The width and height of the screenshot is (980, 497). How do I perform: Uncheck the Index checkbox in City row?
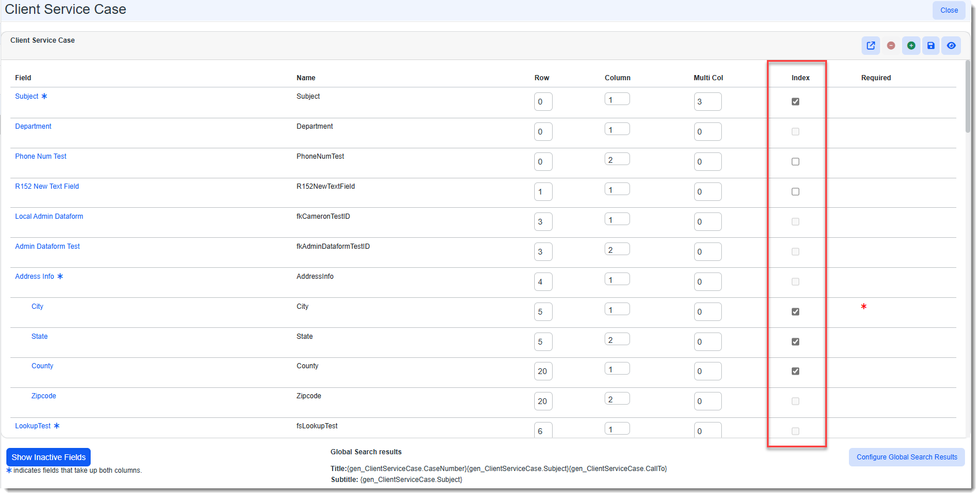[x=795, y=312]
